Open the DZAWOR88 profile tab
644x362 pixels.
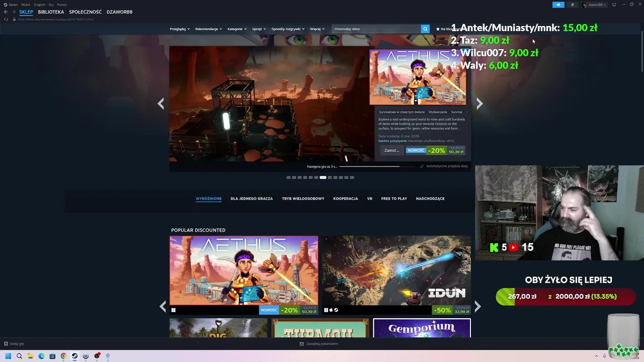tap(119, 12)
